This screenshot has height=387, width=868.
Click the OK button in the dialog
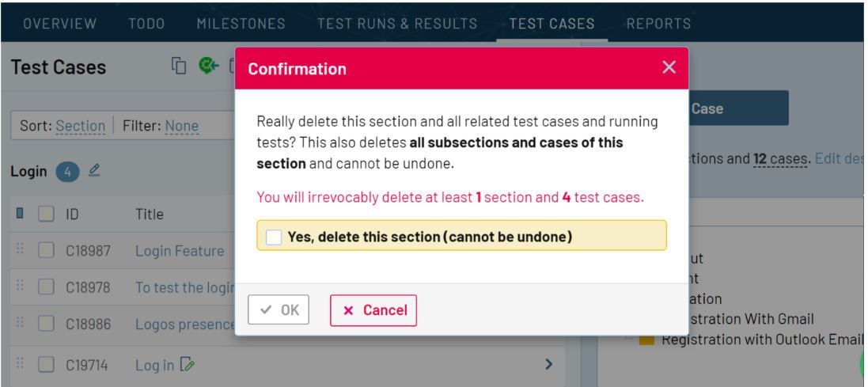click(279, 309)
